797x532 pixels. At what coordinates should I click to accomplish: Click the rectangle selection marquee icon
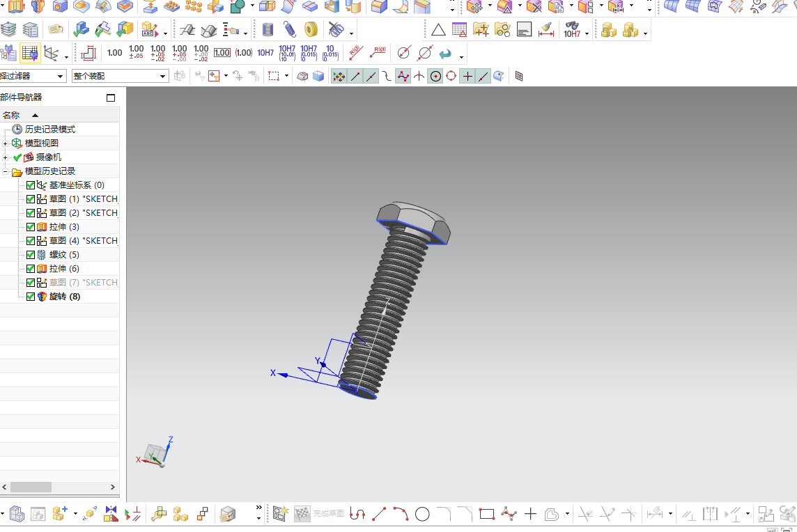(x=274, y=76)
